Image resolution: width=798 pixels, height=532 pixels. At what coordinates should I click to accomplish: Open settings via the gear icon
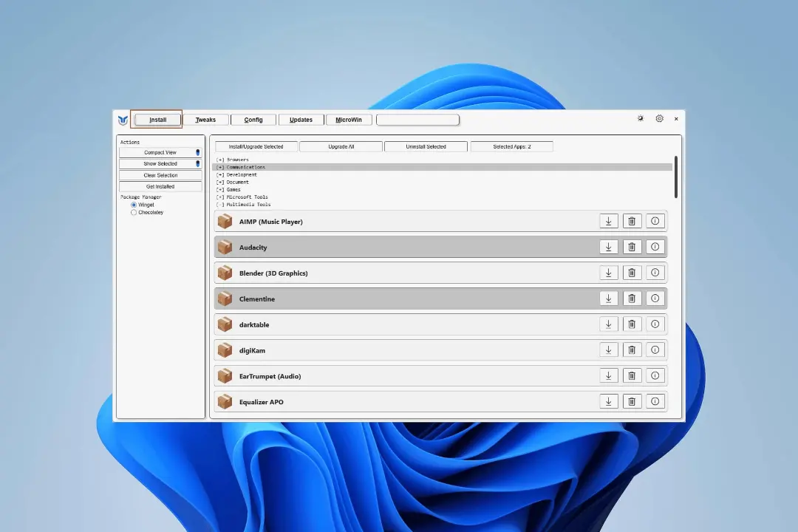point(660,119)
